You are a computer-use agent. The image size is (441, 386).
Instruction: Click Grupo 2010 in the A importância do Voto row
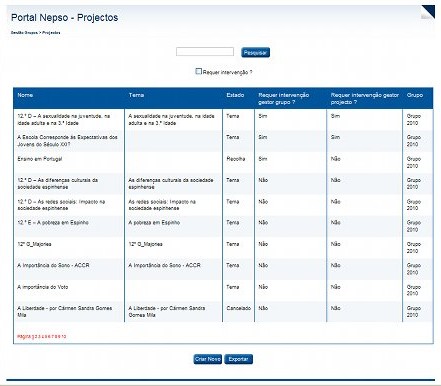414,290
